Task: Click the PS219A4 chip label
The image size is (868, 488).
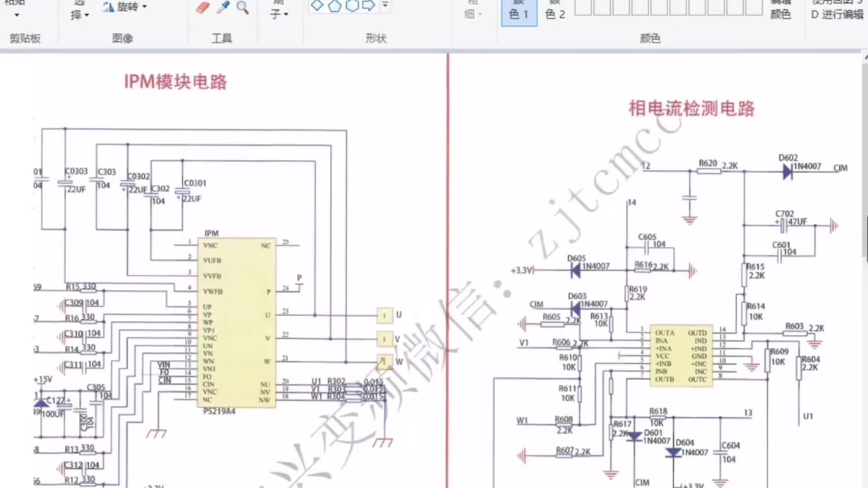Action: 219,411
